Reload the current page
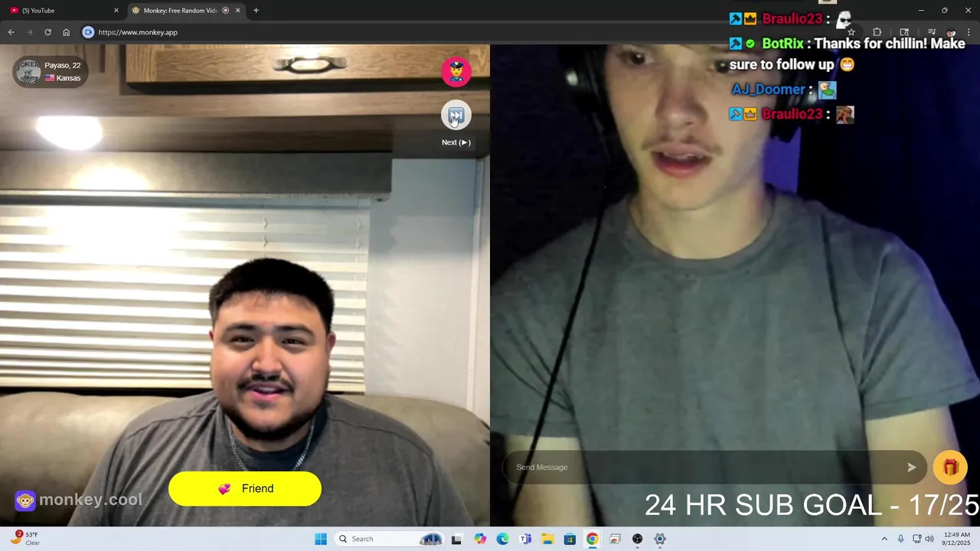Viewport: 980px width, 551px height. [47, 32]
